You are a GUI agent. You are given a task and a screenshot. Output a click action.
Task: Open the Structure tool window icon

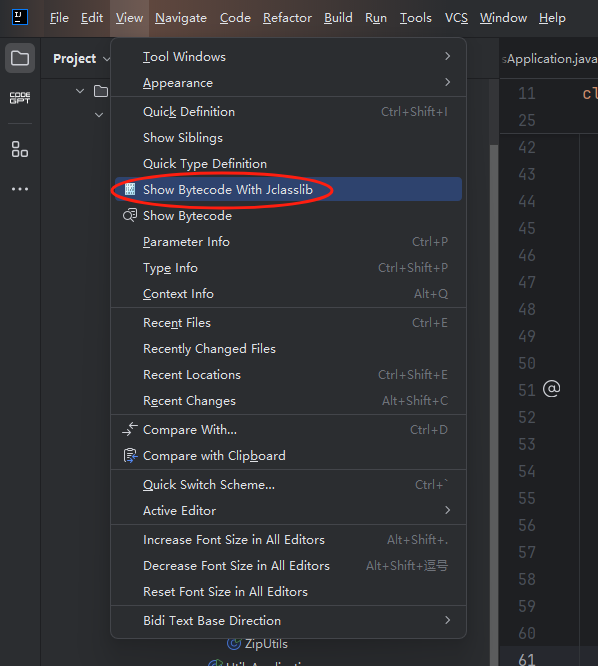(x=20, y=149)
